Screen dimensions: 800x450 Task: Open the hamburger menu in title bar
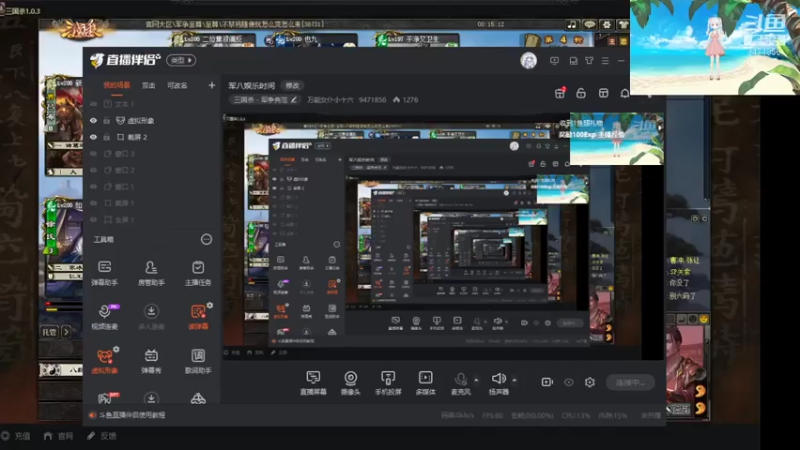coord(605,61)
